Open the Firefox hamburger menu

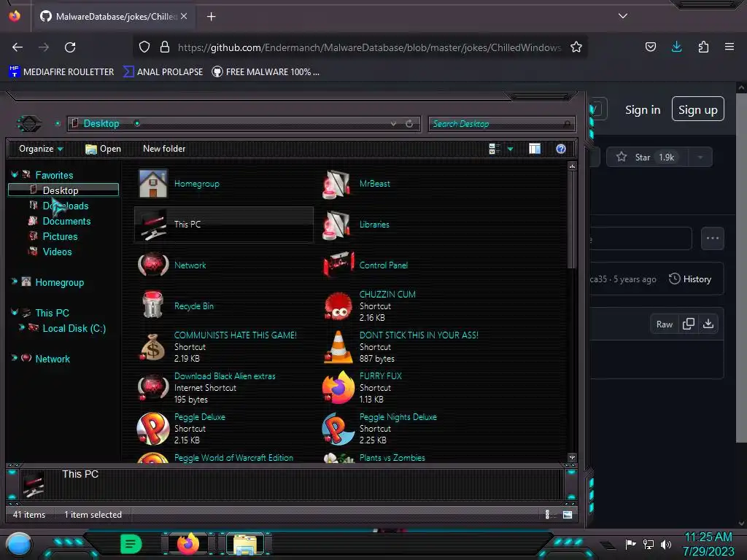(729, 47)
